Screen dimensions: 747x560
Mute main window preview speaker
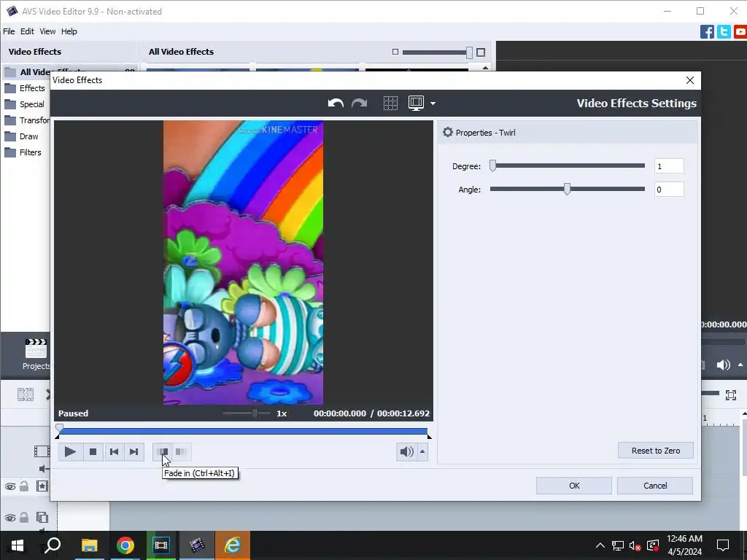point(723,365)
